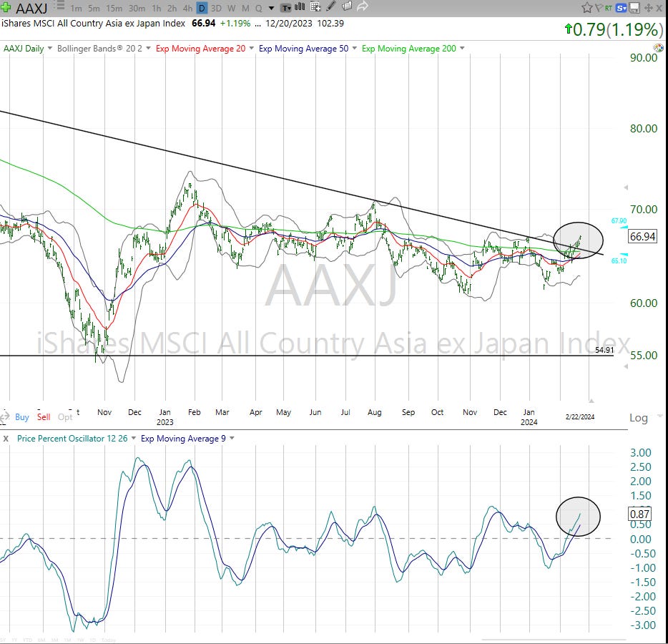
Task: Remove the oscillator pane with x
Action: 6,439
